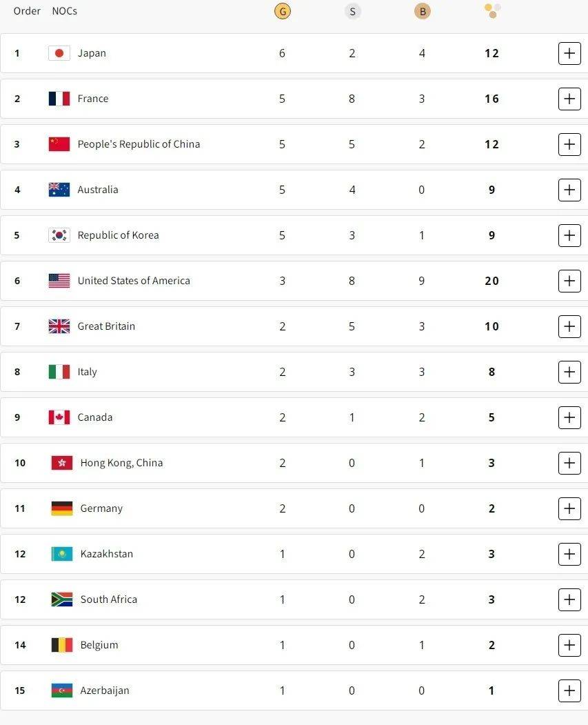Select the Australia country name
588x725 pixels.
tap(98, 190)
